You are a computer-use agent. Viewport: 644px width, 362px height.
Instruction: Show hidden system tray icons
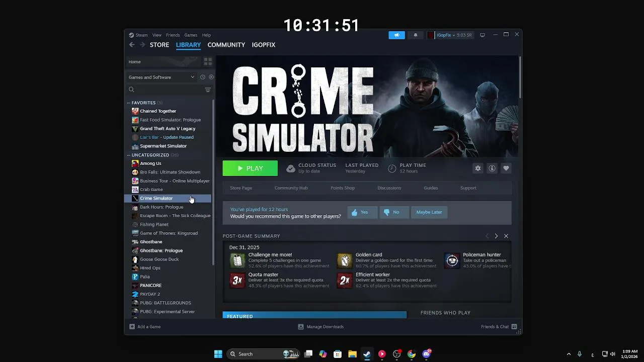coord(569,354)
